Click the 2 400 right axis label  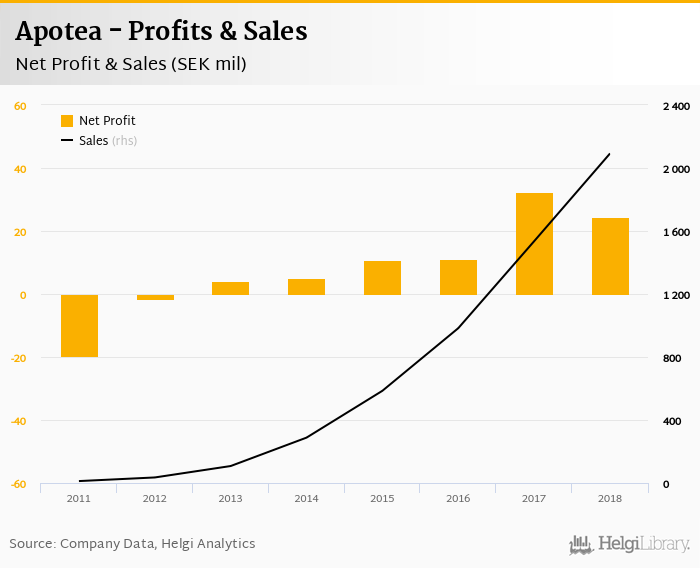(676, 106)
